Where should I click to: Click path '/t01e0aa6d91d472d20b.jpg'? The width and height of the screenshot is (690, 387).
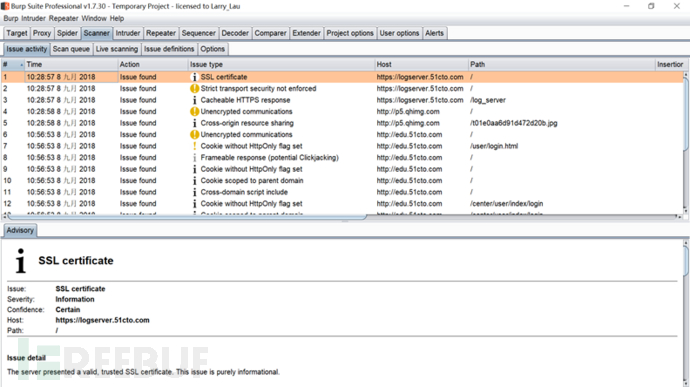point(514,123)
